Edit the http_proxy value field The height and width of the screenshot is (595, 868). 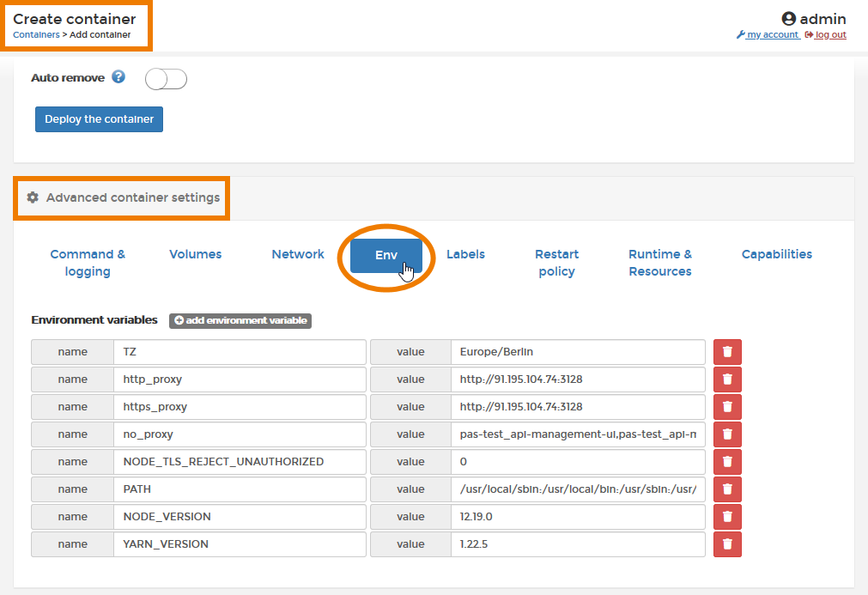coord(578,379)
